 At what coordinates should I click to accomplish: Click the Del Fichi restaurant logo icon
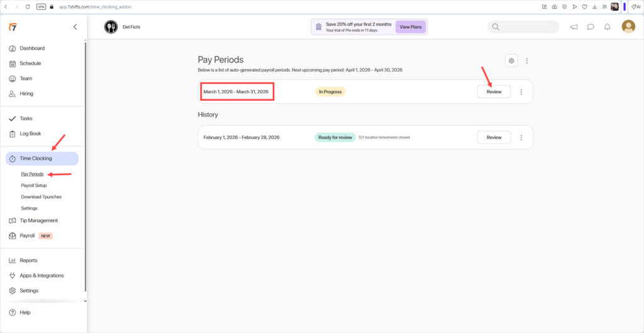click(111, 27)
